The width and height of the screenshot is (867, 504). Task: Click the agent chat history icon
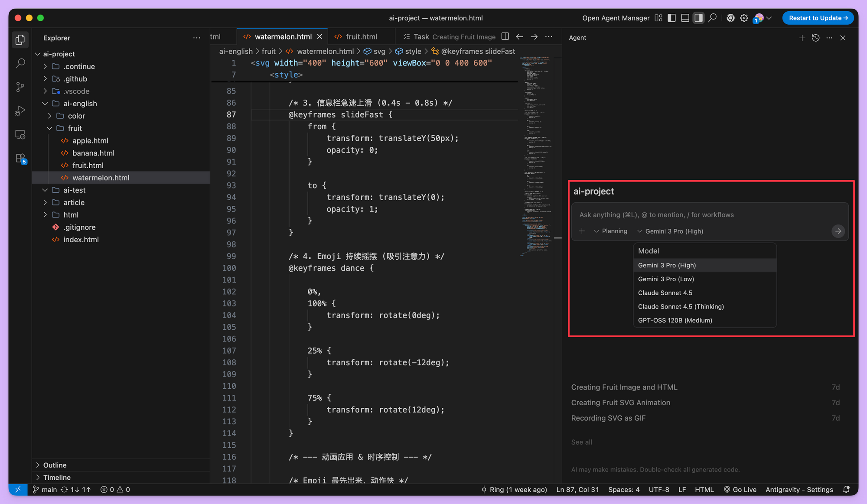pyautogui.click(x=815, y=38)
